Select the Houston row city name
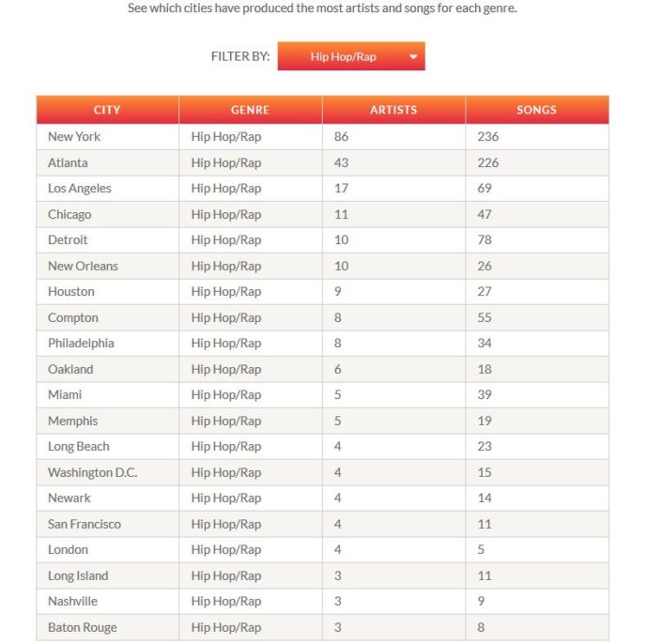This screenshot has width=648, height=644. pos(71,292)
